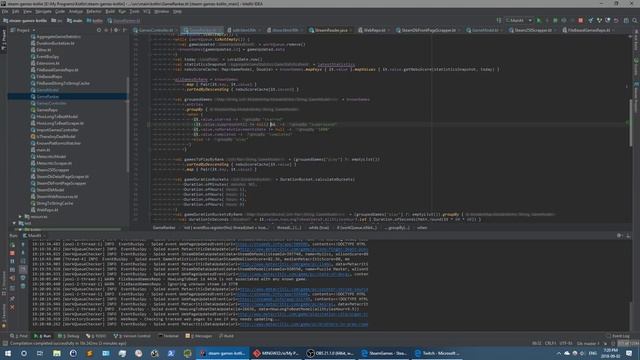This screenshot has width=640, height=360.
Task: Clear console output with trash icon
Action: pyautogui.click(x=23, y=287)
